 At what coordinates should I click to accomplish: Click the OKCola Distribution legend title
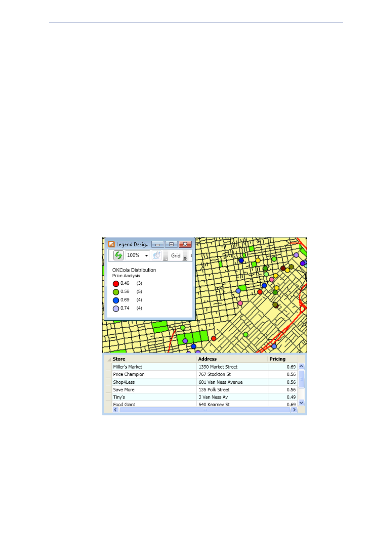coord(134,270)
